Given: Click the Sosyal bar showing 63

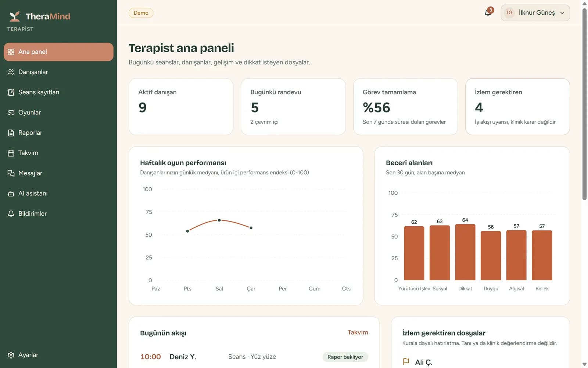Looking at the screenshot, I should [440, 253].
